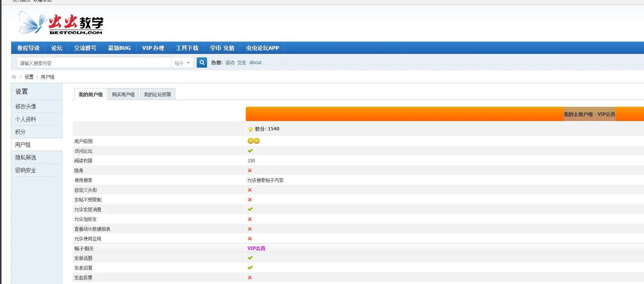Click the 活动 hot search link
Image resolution: width=644 pixels, height=284 pixels.
[230, 63]
